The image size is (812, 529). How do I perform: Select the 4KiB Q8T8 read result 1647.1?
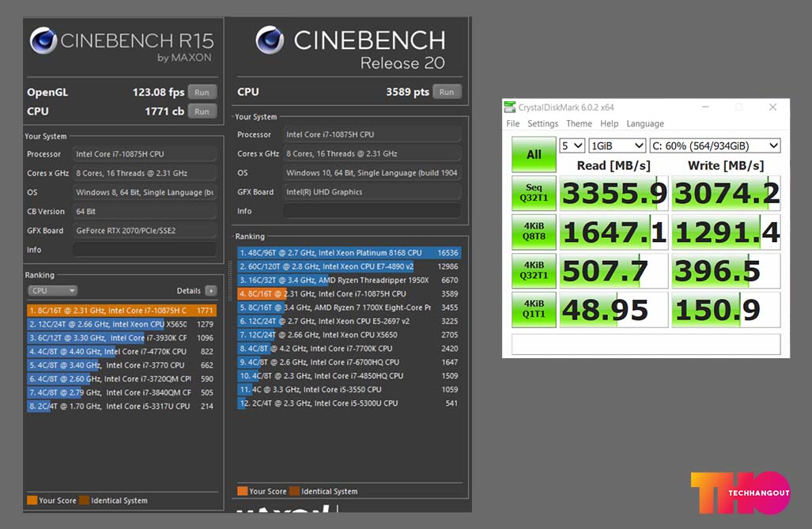click(614, 232)
